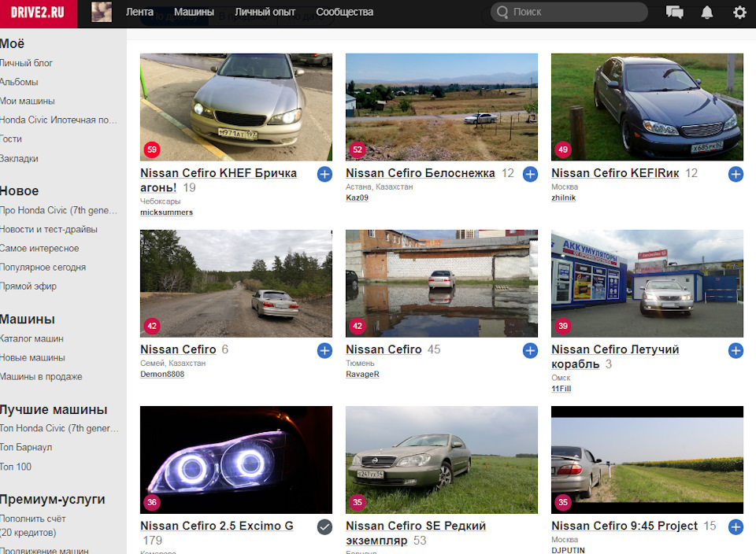The image size is (756, 554).
Task: Follow Nissan Cefiro Белоснежка with plus
Action: coord(530,175)
